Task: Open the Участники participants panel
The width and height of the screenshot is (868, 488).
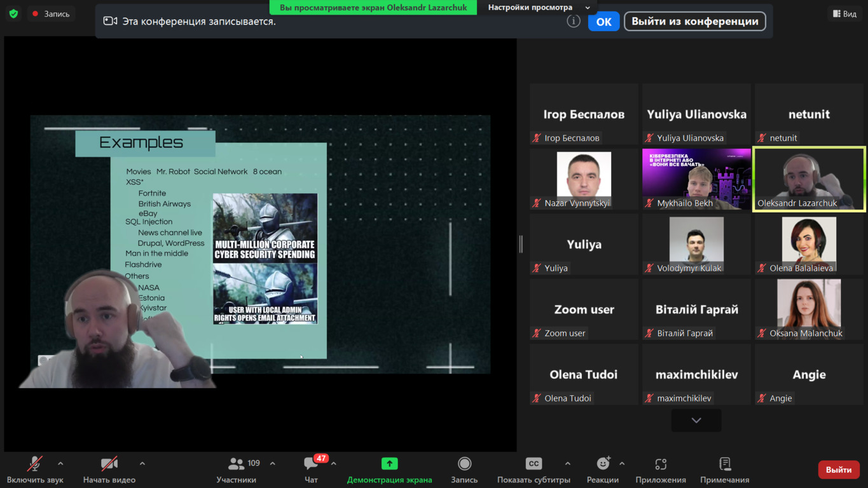Action: click(237, 470)
